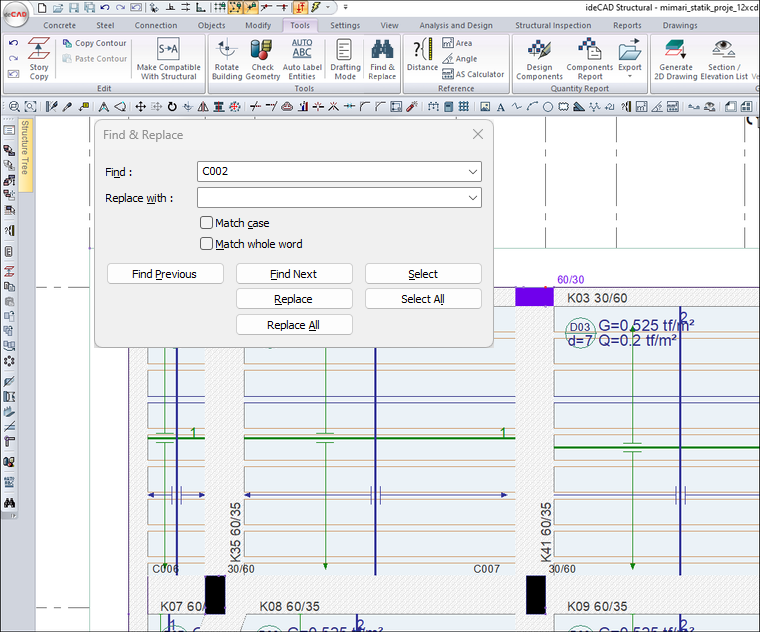Switch to the Concrete ribbon tab
Image resolution: width=760 pixels, height=632 pixels.
coord(59,25)
